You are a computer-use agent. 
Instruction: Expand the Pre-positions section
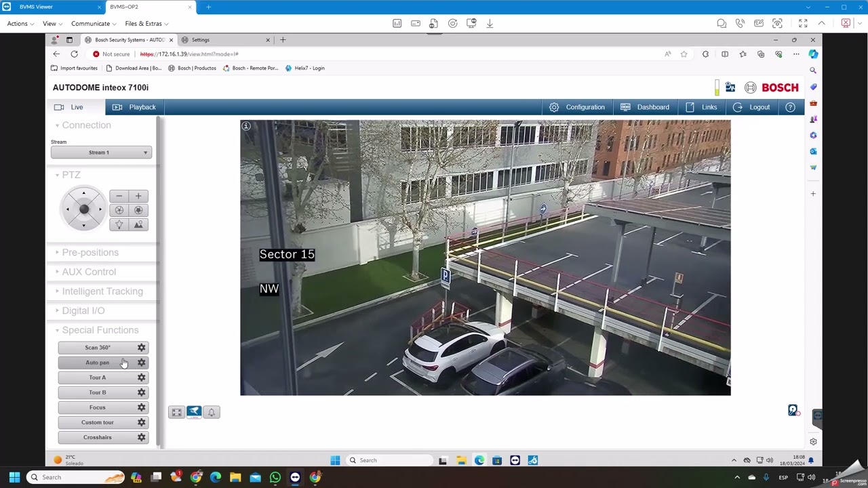(87, 252)
